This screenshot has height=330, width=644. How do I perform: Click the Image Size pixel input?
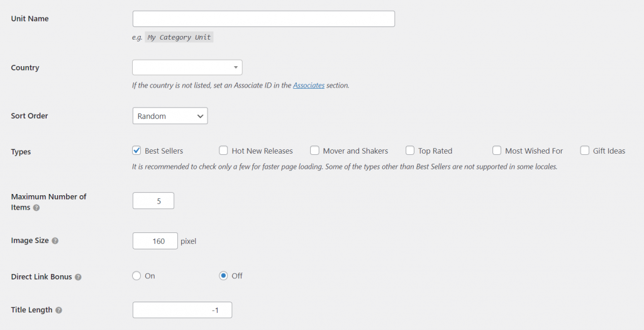pyautogui.click(x=155, y=241)
